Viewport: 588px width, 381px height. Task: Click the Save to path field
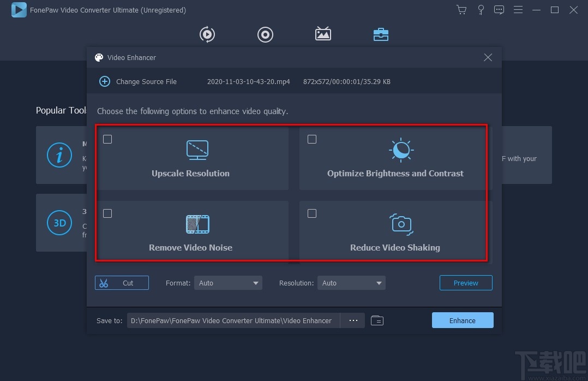(233, 320)
